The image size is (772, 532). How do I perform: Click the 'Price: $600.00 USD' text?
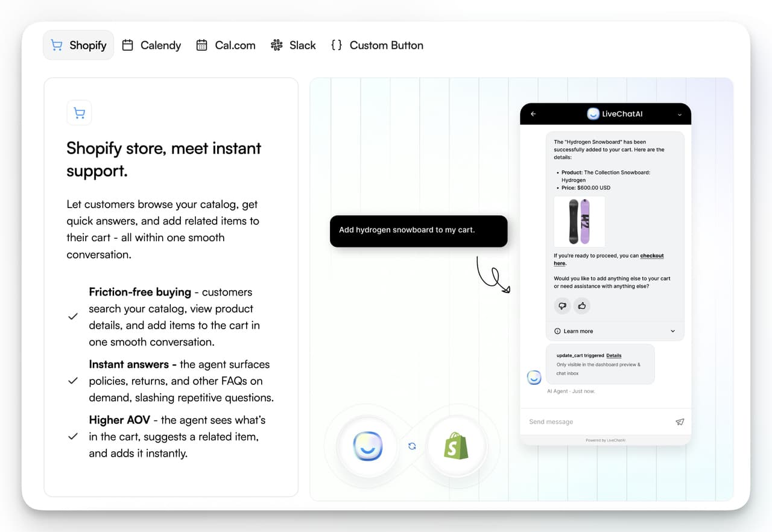(x=586, y=188)
